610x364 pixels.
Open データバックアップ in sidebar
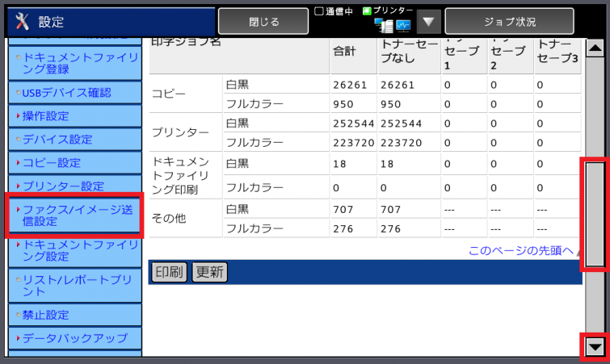point(73,338)
